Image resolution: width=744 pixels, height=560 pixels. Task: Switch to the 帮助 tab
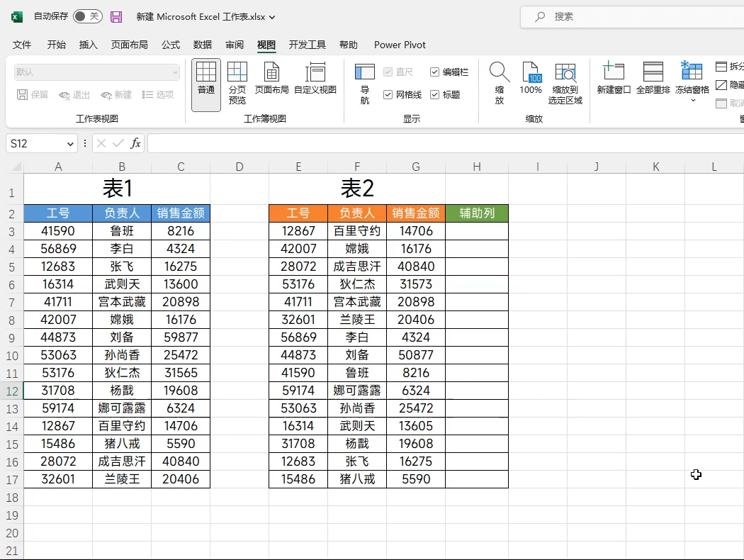[x=349, y=45]
